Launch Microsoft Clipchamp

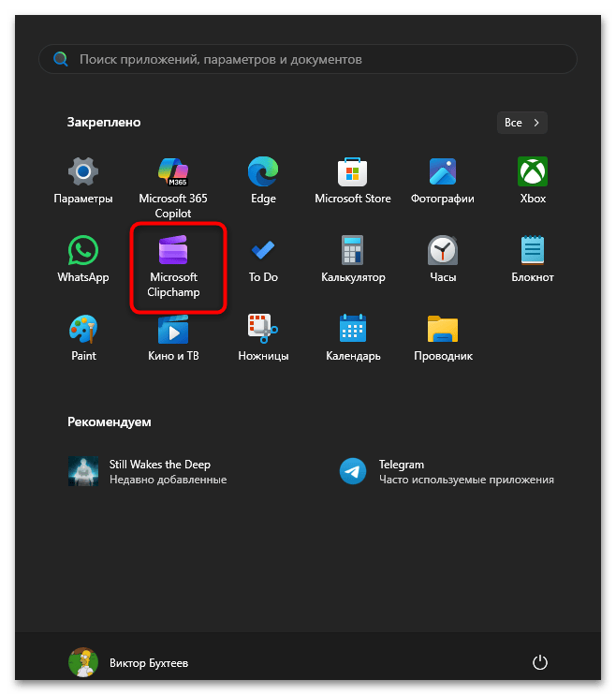(173, 266)
